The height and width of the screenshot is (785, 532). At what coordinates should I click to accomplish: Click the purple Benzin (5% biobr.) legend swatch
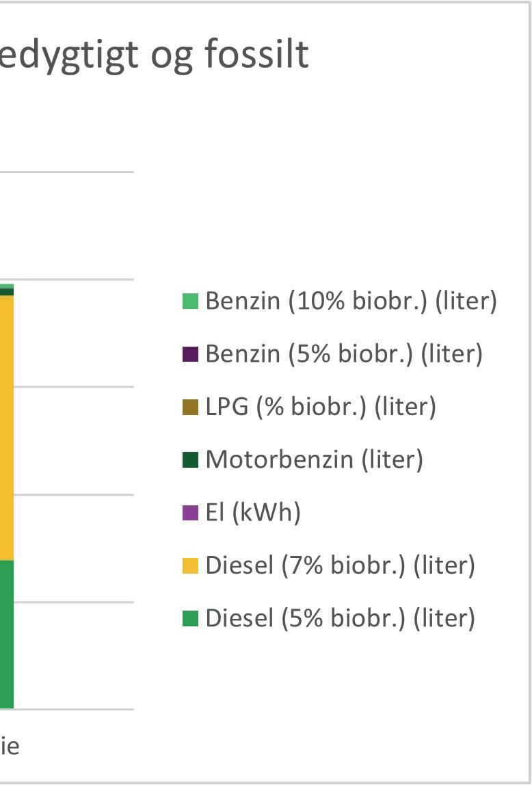[x=190, y=354]
